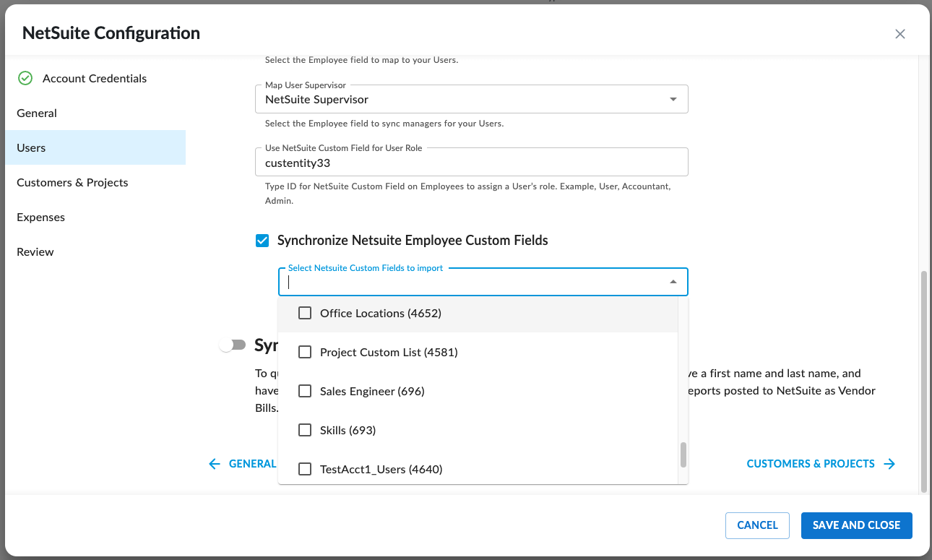Uncheck Synchronize Netsuite Employee Custom Fields
The width and height of the screenshot is (932, 560).
(262, 241)
